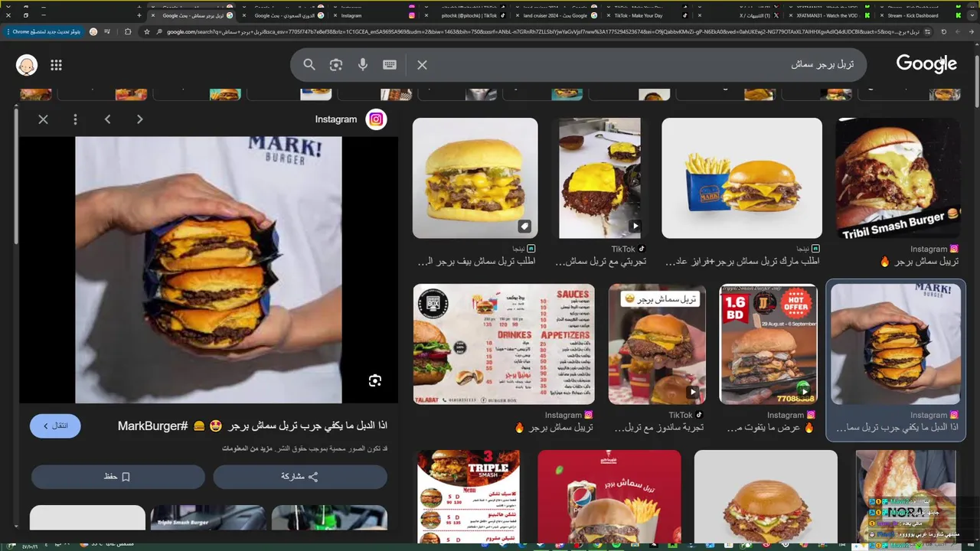This screenshot has width=980, height=551.
Task: Go to next image in preview panel
Action: click(x=139, y=119)
